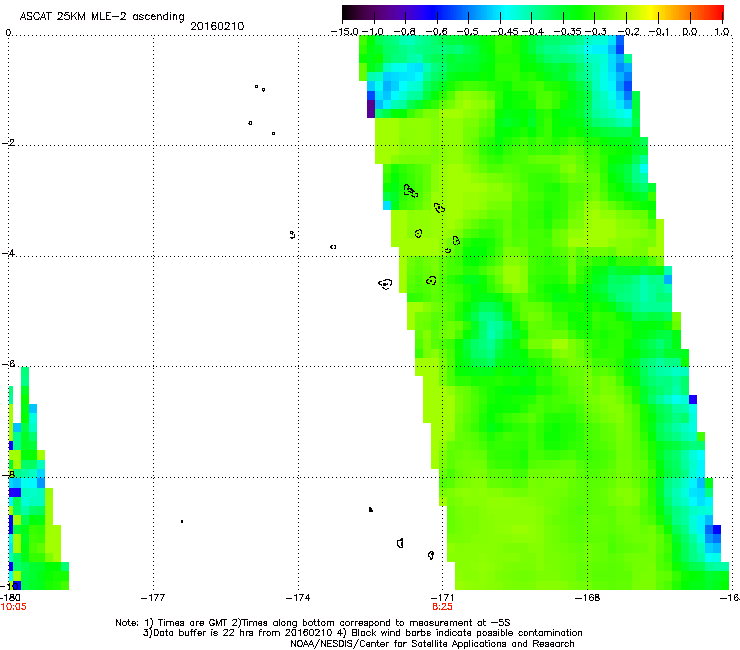The image size is (740, 650).
Task: Click the latitude axis label '-2'
Action: [8, 143]
